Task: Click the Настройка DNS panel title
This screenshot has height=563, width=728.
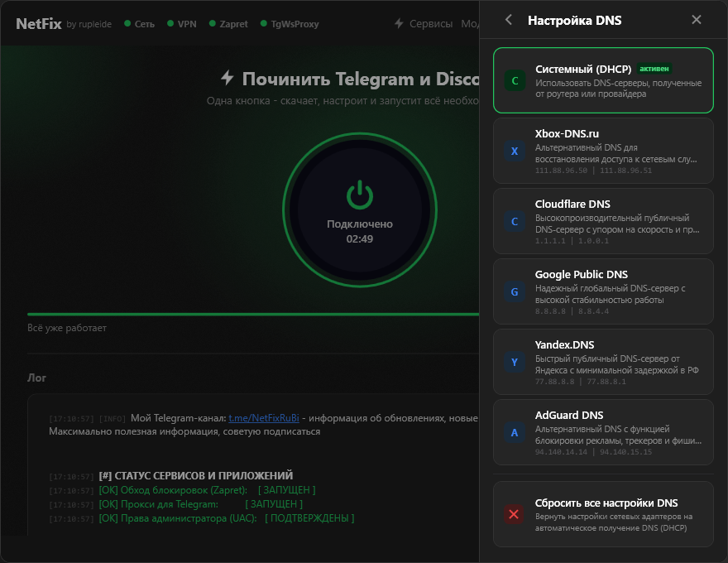Action: (x=574, y=21)
